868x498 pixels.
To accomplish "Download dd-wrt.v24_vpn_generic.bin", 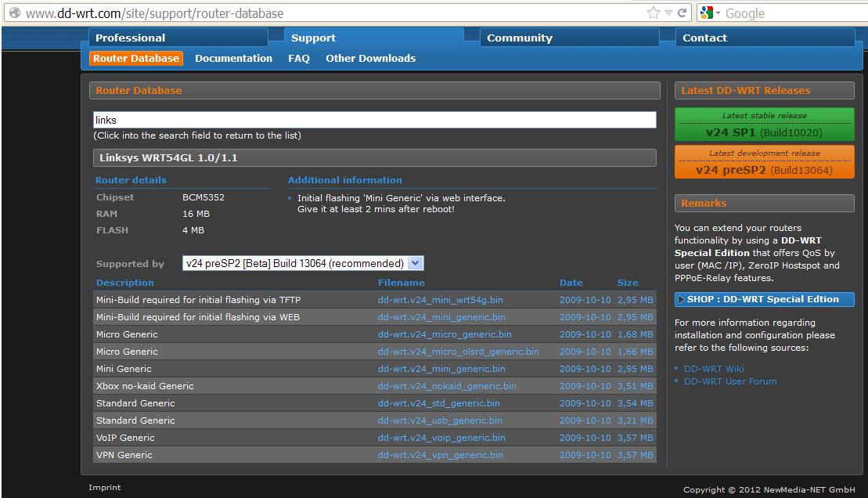I will (440, 455).
